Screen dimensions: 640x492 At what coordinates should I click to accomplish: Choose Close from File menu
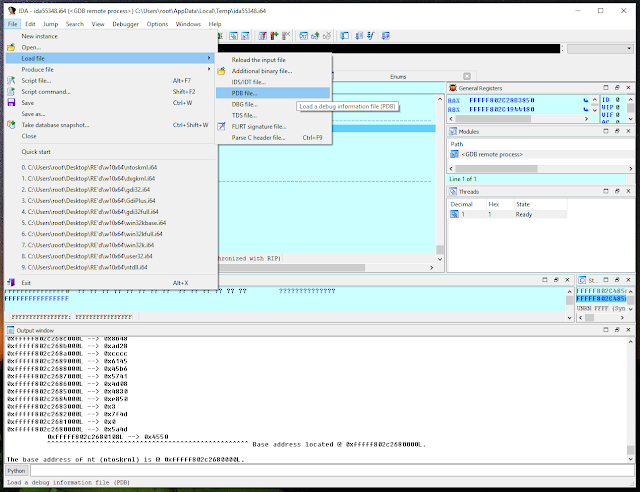pos(111,136)
